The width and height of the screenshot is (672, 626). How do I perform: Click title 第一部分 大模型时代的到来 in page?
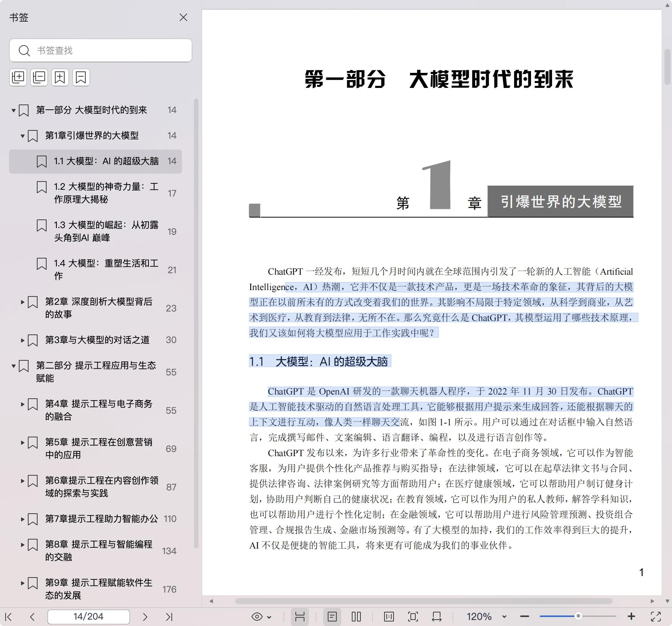click(439, 79)
